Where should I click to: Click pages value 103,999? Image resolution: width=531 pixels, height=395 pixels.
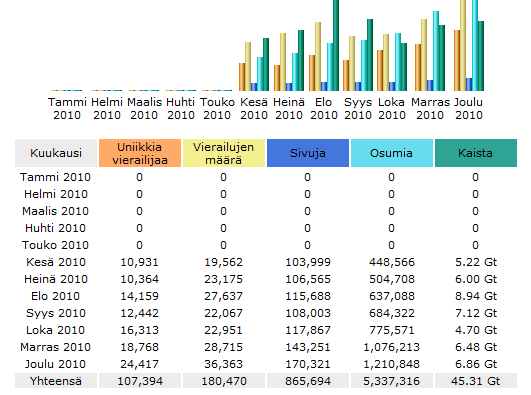click(x=307, y=262)
